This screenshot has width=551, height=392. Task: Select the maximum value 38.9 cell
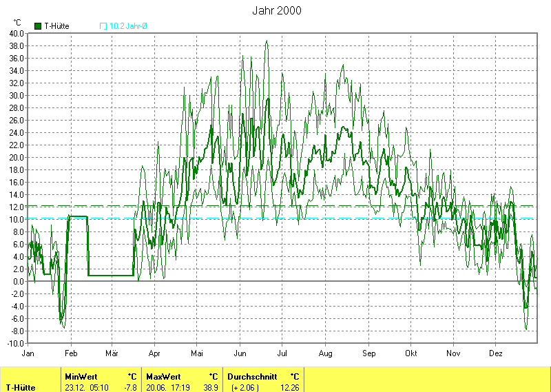coord(211,387)
